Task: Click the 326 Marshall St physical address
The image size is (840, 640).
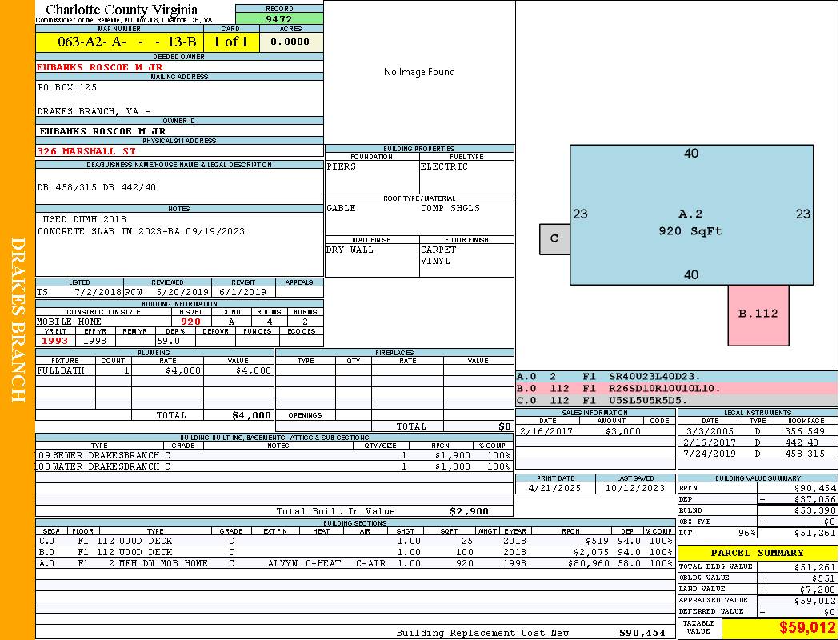Action: 86,150
